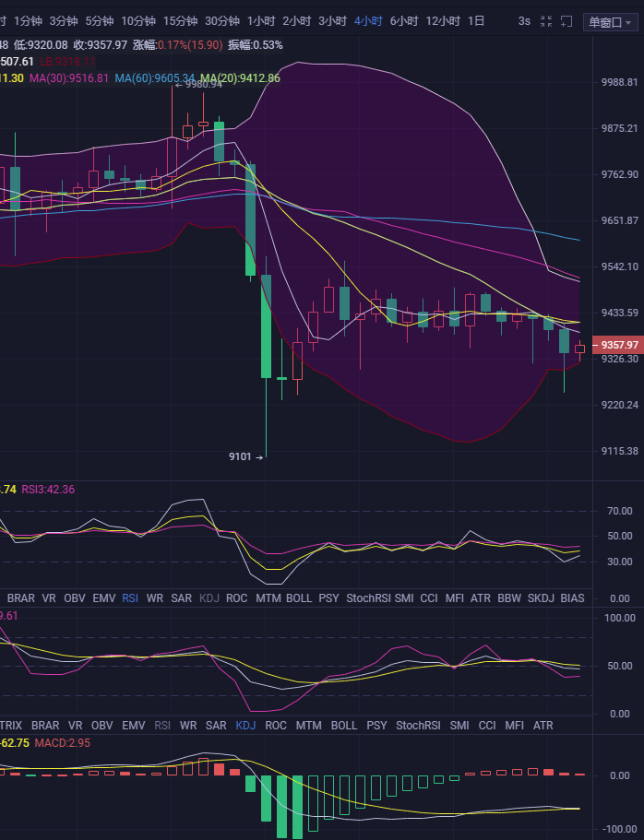644x840 pixels.
Task: Click the highlighted KDJ tab in lower bar
Action: click(x=245, y=726)
